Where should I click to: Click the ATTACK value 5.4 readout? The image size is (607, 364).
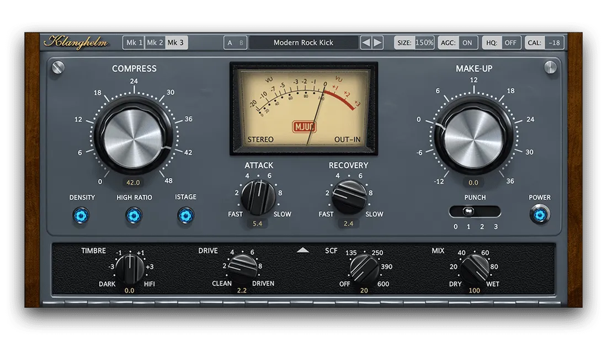click(x=258, y=223)
